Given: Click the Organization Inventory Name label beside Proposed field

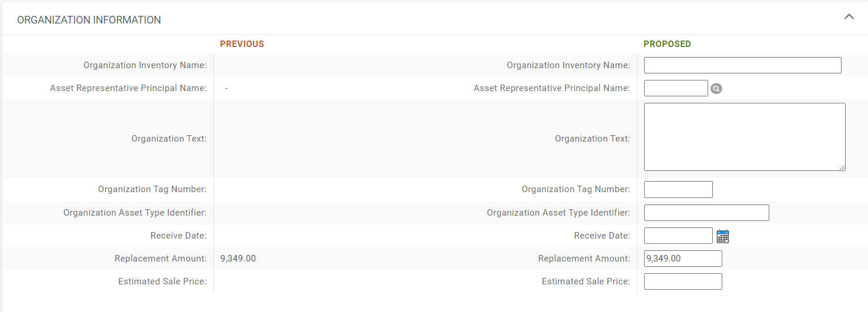Looking at the screenshot, I should pos(568,65).
